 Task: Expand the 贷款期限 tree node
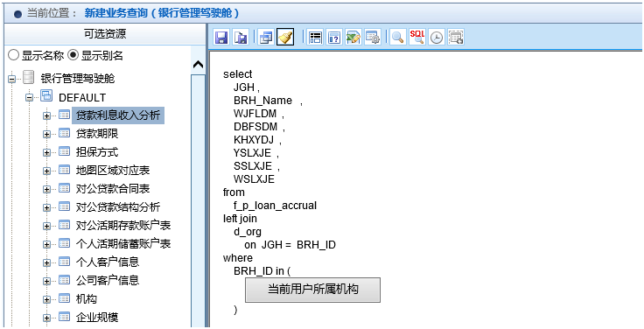point(46,134)
